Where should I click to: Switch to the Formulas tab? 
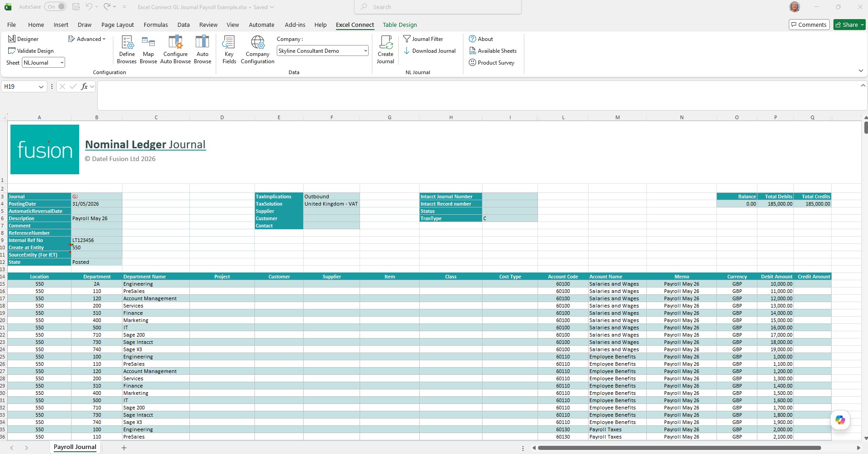(x=156, y=25)
